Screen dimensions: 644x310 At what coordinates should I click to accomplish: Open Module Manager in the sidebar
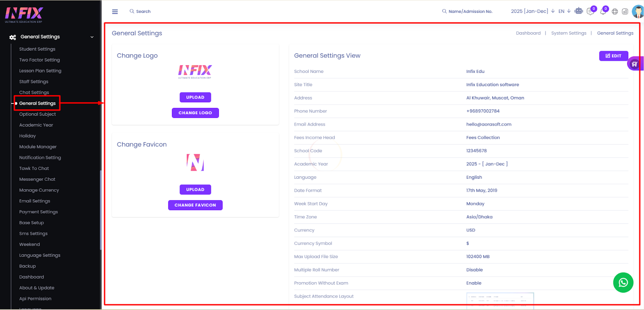coord(38,147)
